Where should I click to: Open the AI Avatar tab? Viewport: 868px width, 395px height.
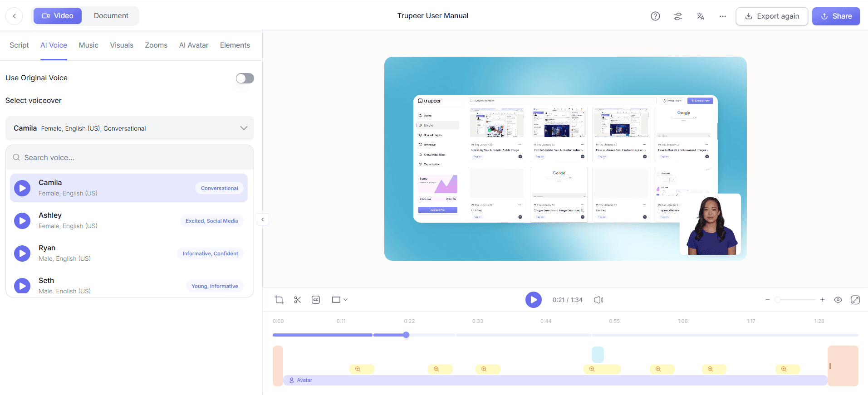point(194,45)
